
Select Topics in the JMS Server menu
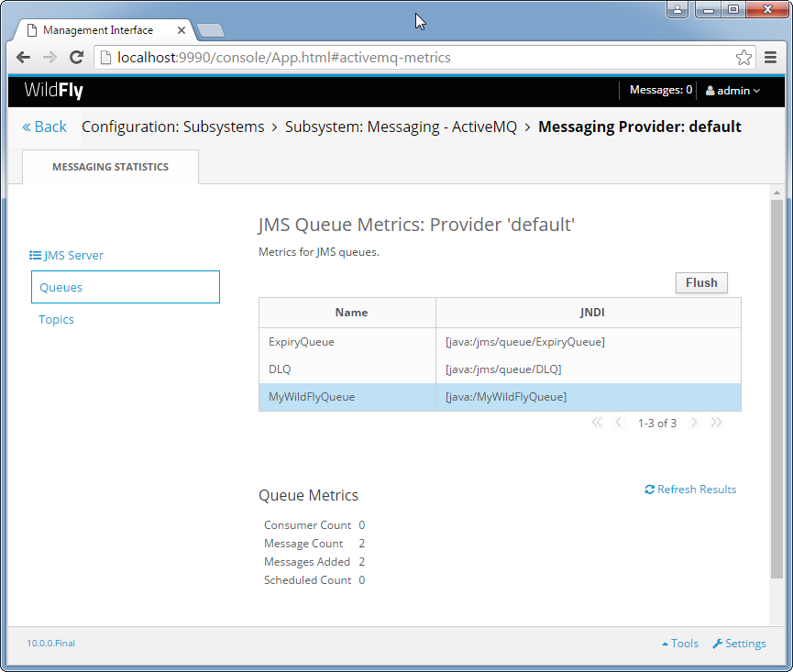(x=56, y=320)
